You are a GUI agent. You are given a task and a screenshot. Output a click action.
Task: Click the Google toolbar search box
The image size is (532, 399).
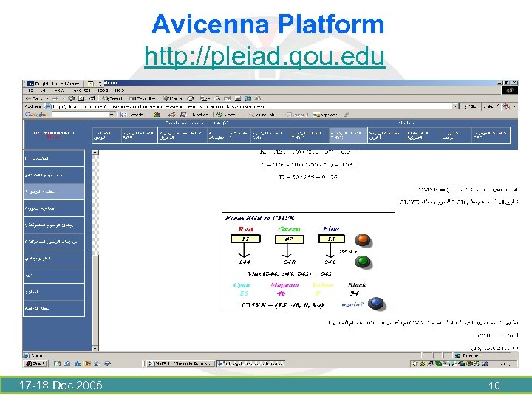click(x=81, y=115)
